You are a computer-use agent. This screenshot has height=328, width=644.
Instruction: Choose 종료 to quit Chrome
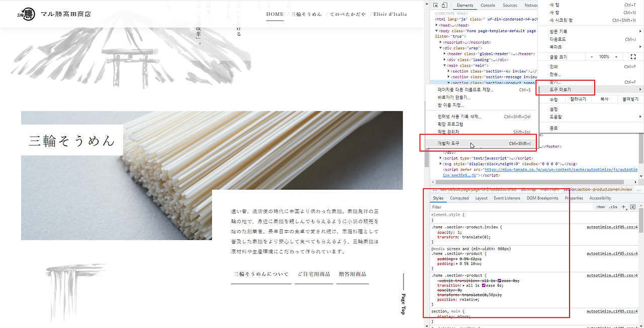tap(591, 128)
